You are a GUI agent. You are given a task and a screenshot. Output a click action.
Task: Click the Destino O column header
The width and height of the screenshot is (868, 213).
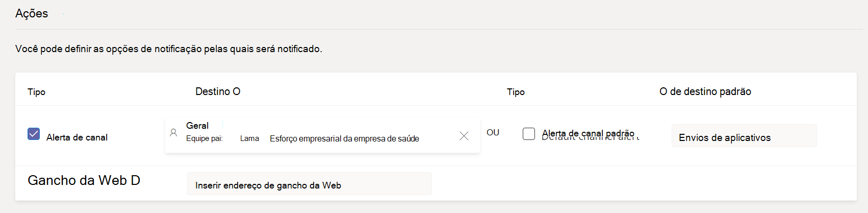tap(218, 91)
